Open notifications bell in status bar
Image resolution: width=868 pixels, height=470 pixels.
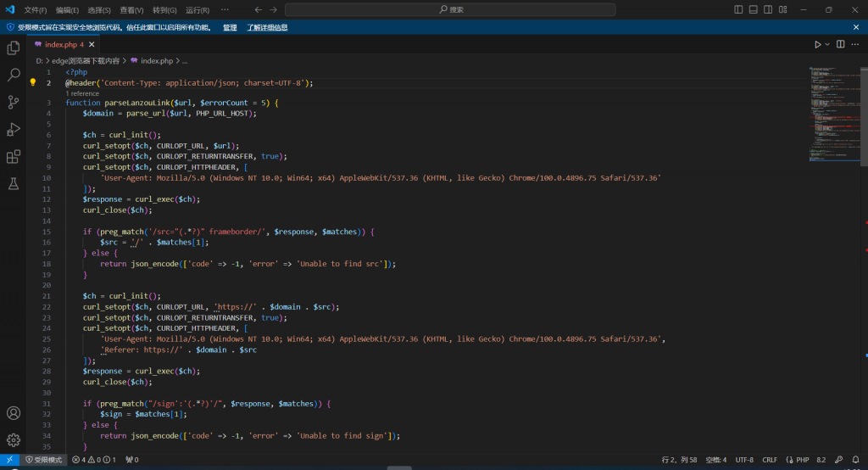tap(855, 460)
